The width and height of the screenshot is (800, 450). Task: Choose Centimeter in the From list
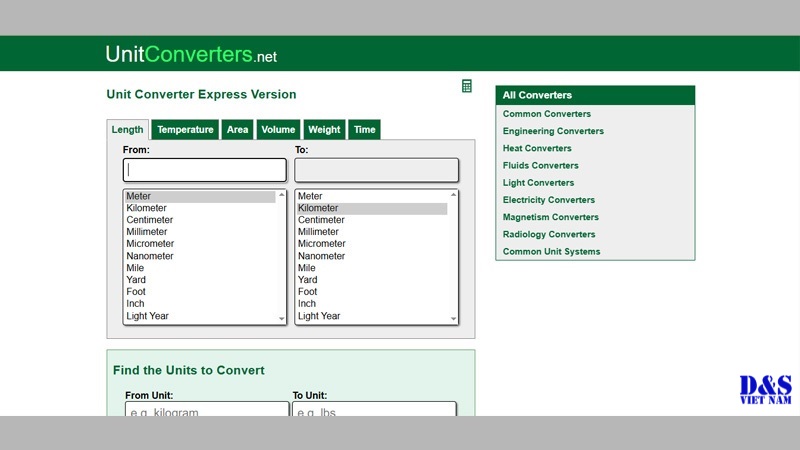click(x=201, y=220)
